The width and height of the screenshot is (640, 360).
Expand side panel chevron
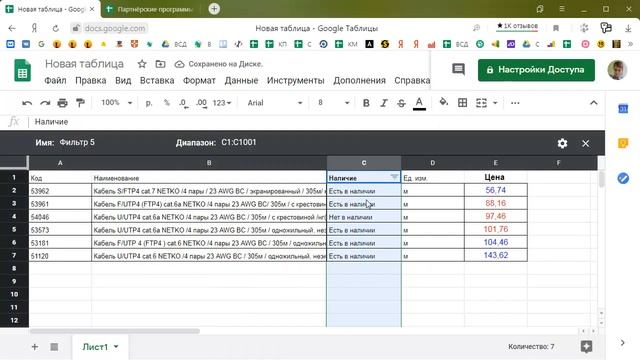pos(622,343)
